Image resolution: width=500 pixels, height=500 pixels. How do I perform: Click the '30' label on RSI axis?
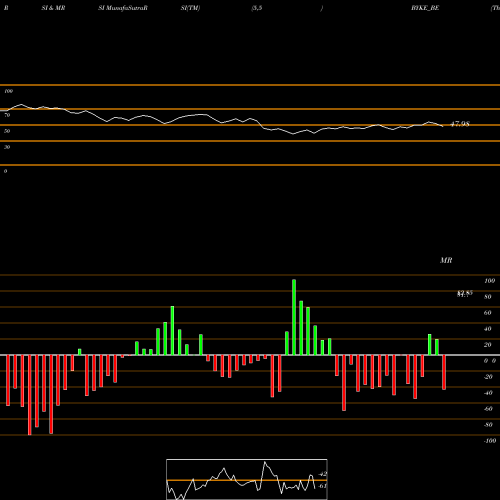(x=7, y=147)
